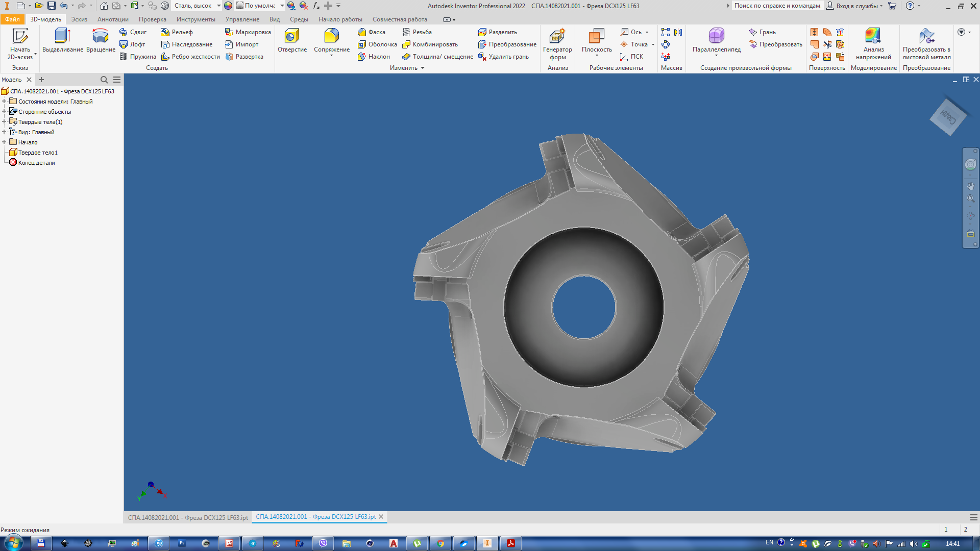Click the Наследование derive tool
The height and width of the screenshot is (551, 980).
[187, 44]
